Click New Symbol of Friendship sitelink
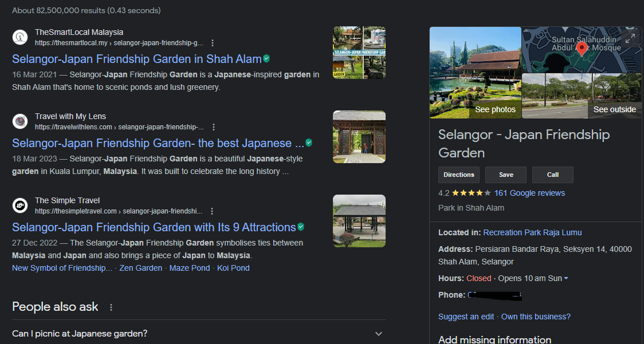Image resolution: width=644 pixels, height=344 pixels. pos(62,268)
